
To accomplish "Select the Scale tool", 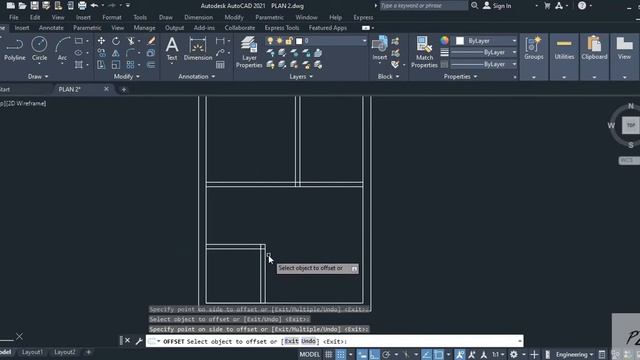I will coord(116,64).
